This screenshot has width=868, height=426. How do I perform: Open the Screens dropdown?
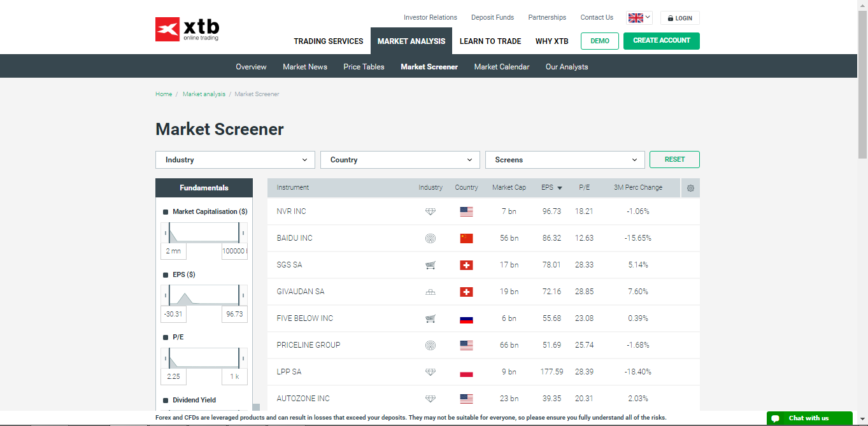tap(565, 160)
